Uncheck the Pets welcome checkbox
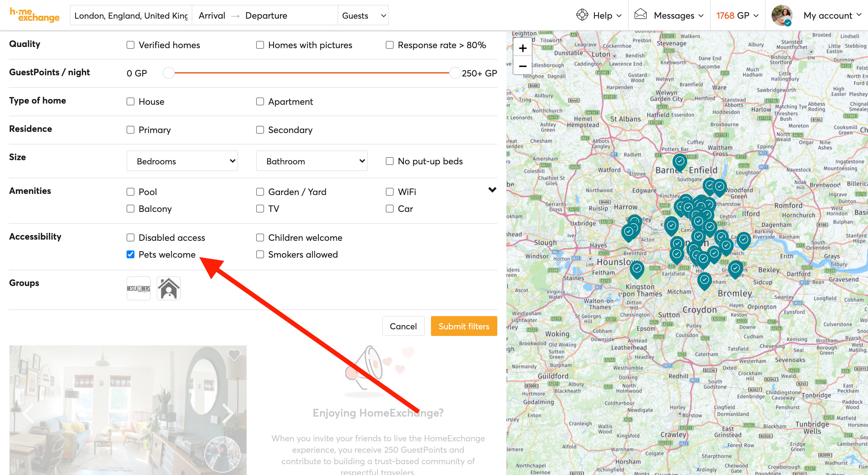Viewport: 868px width, 475px height. click(131, 254)
